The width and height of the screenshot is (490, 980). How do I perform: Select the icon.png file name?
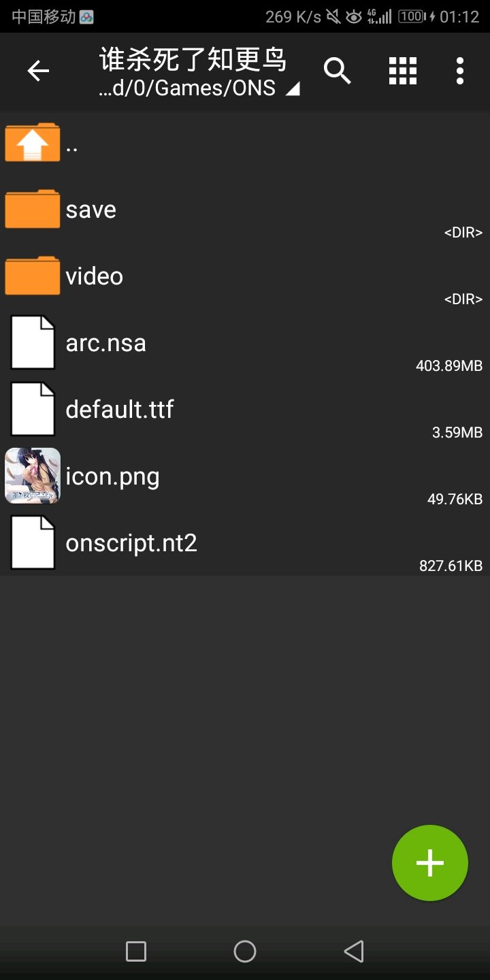coord(112,476)
